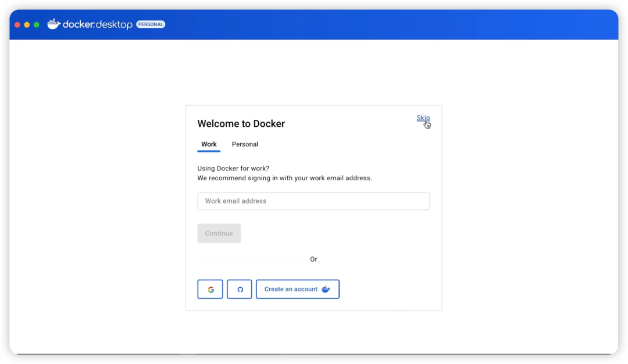Maximize the window with the green button

click(37, 25)
